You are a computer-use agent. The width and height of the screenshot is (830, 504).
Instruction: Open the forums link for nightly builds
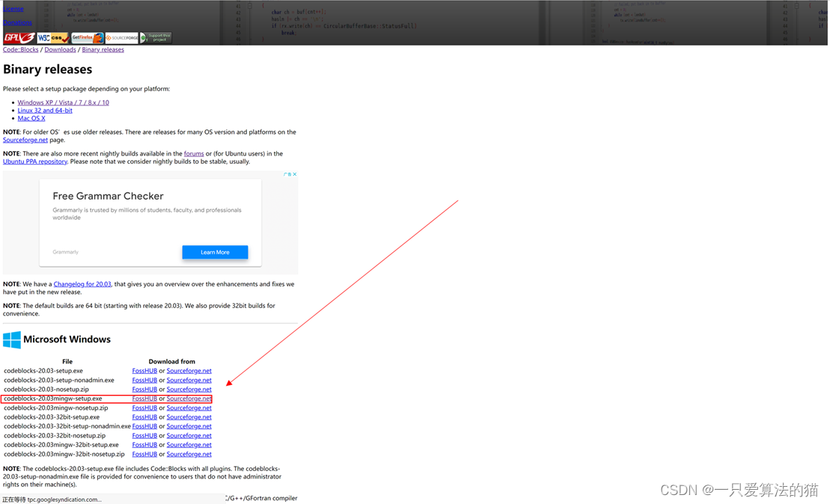[x=194, y=154]
